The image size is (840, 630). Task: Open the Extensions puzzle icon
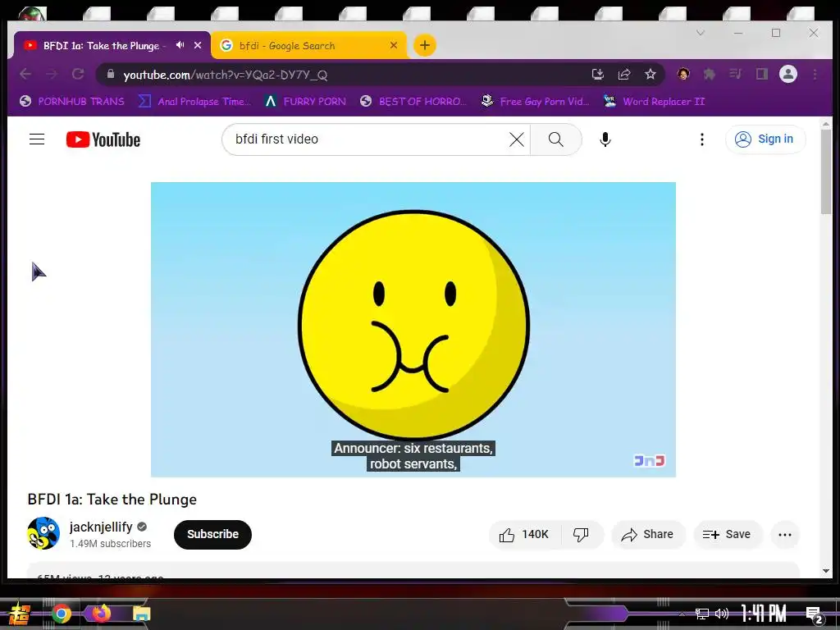point(710,74)
